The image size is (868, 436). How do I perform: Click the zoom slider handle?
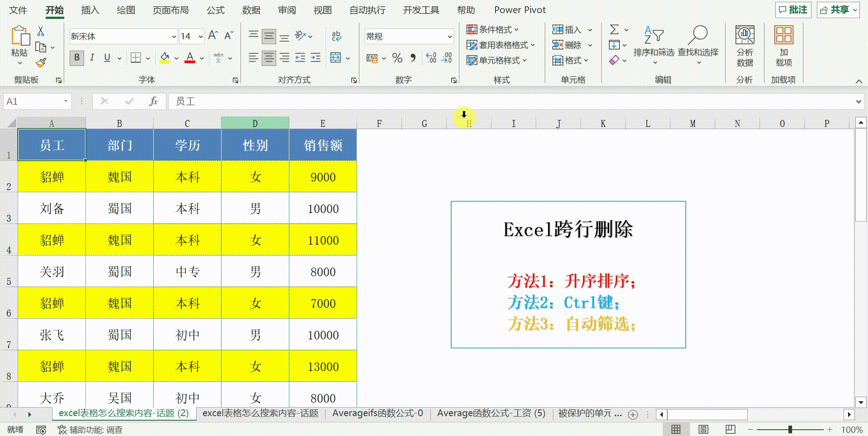pos(790,429)
